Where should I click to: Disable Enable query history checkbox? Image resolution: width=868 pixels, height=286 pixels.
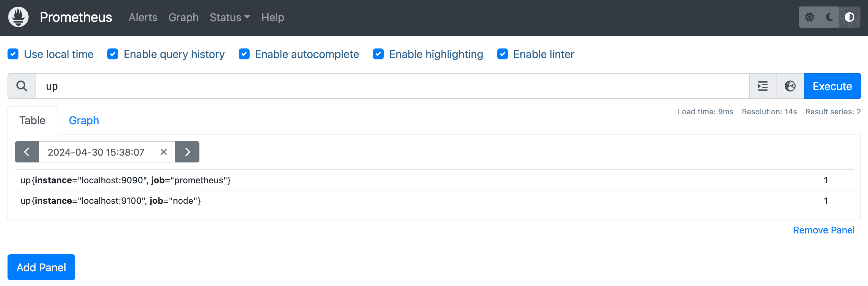113,54
